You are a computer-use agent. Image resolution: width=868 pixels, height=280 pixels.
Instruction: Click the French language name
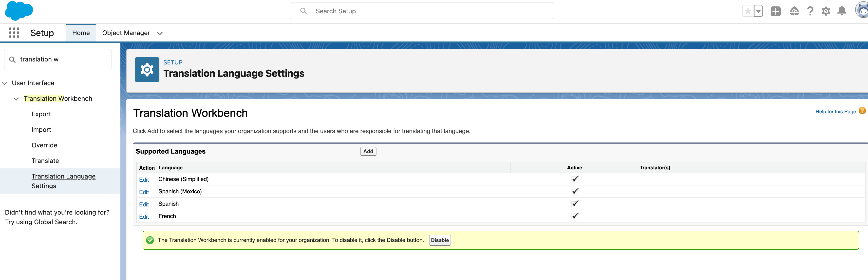pos(167,216)
